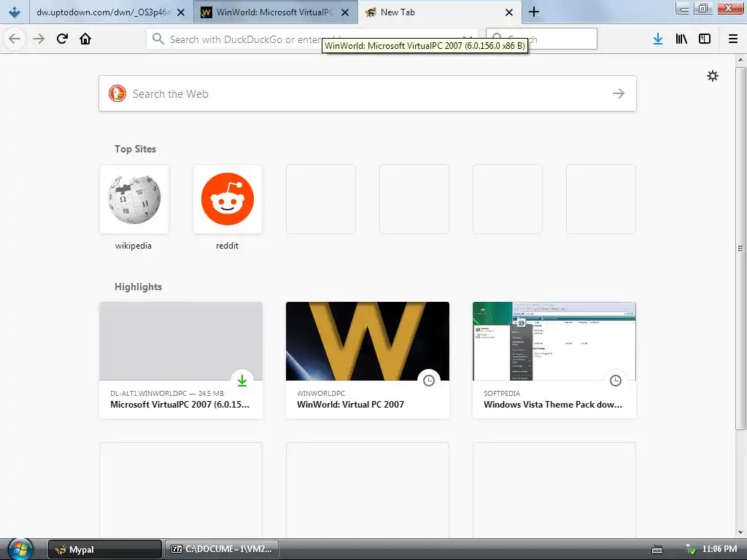Open WinWorld: Virtual PC 2007 highlight
This screenshot has width=747, height=560.
(x=368, y=360)
